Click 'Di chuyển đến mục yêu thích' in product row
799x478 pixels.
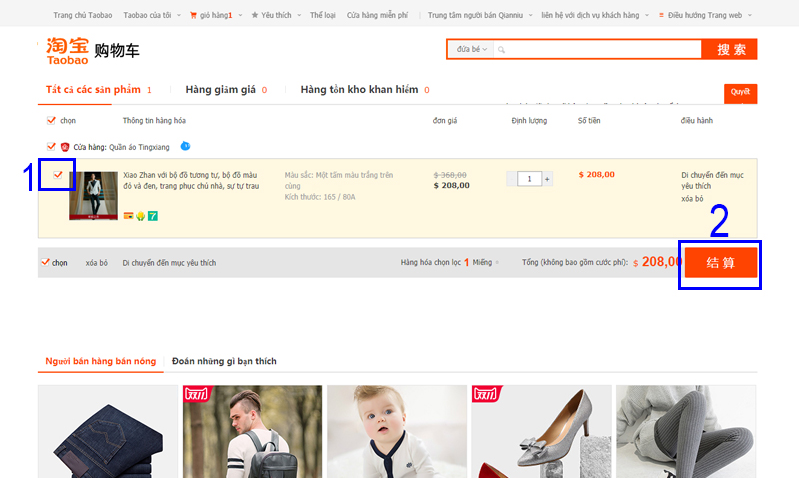[x=712, y=180]
